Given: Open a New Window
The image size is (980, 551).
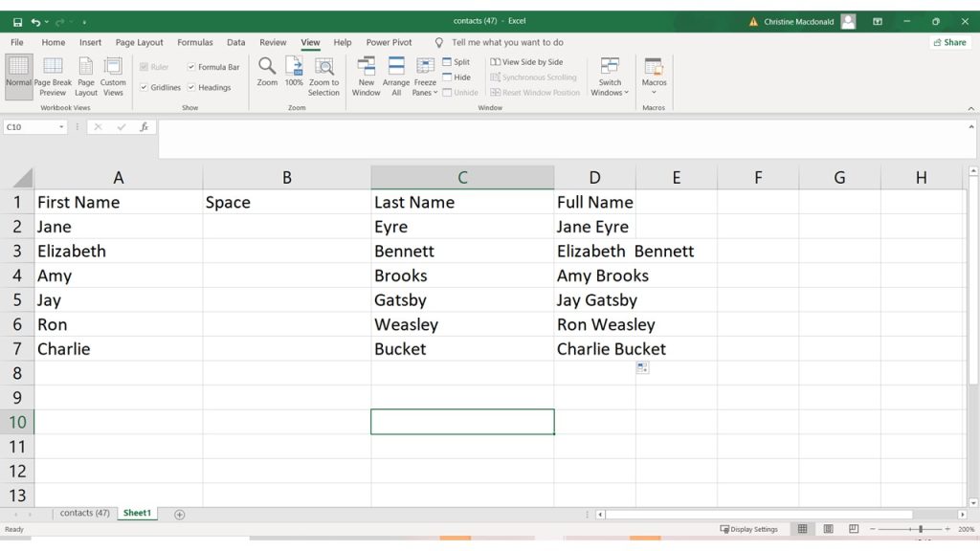Looking at the screenshot, I should (366, 67).
